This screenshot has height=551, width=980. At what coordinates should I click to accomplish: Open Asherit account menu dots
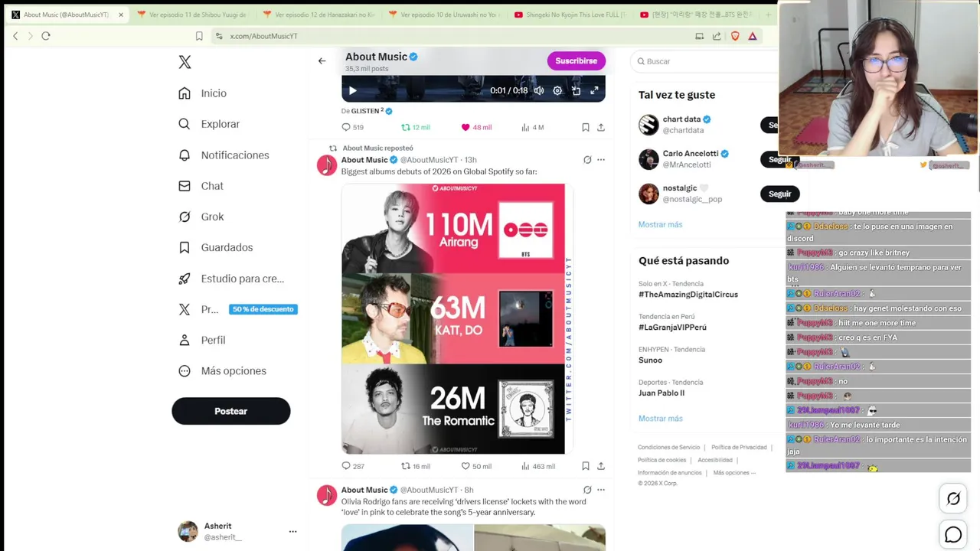click(292, 531)
